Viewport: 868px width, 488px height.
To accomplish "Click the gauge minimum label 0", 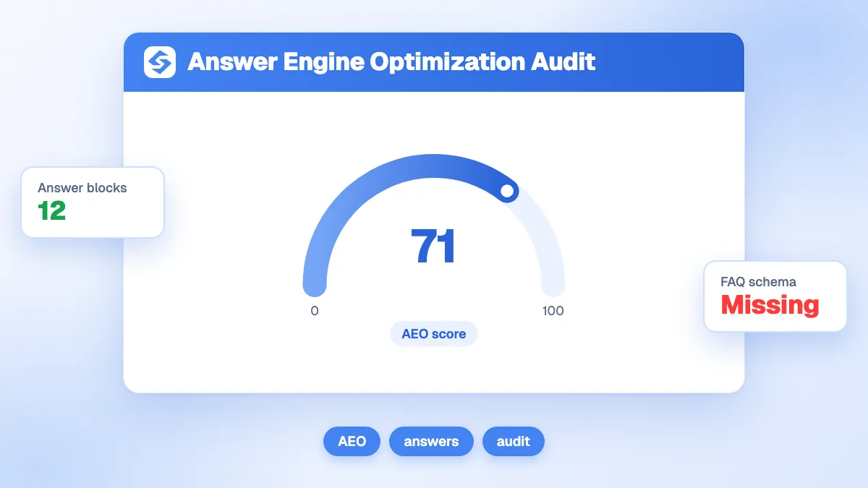I will click(315, 311).
